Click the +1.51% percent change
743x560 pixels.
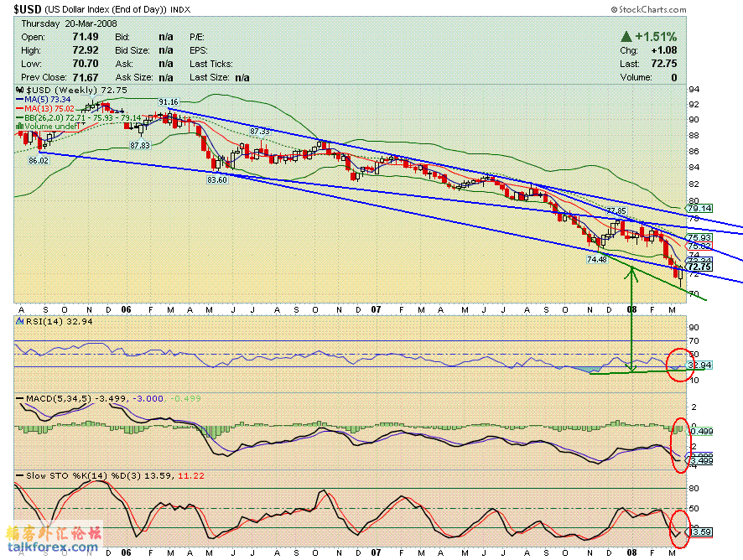[x=656, y=37]
